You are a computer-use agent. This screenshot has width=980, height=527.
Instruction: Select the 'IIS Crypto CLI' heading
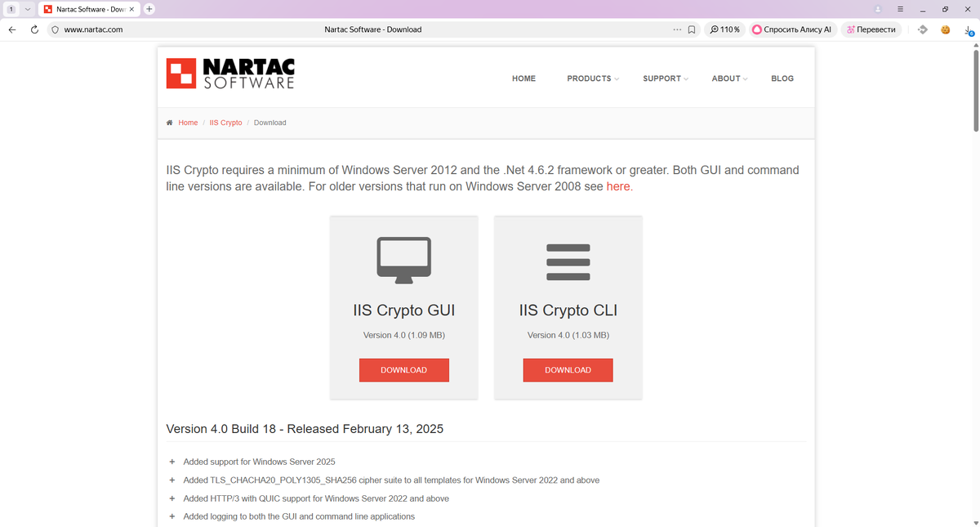coord(568,310)
